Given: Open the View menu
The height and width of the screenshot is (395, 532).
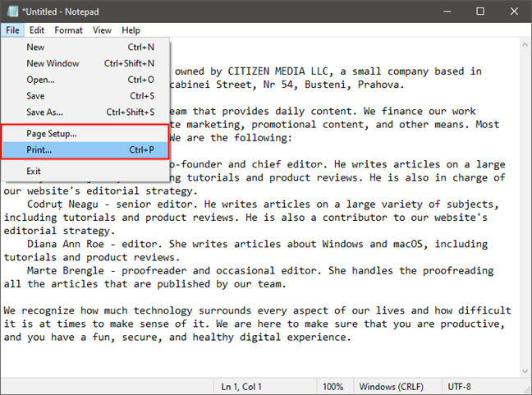Looking at the screenshot, I should tap(102, 30).
